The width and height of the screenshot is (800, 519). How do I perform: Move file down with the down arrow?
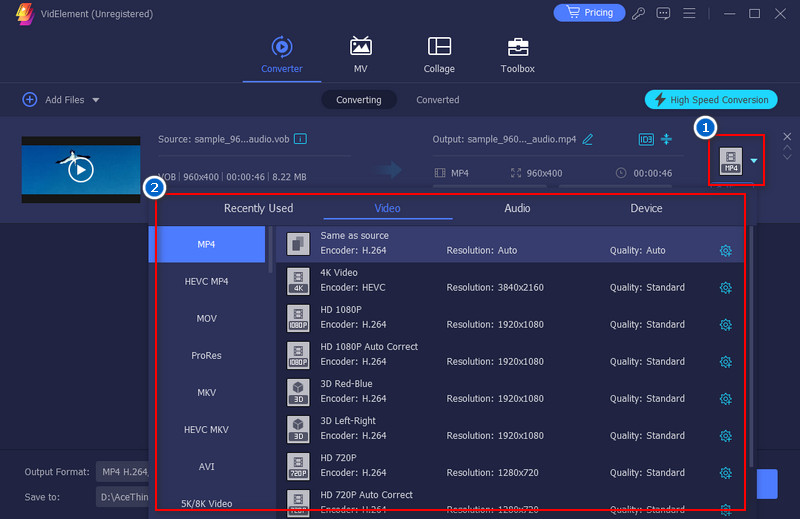coord(787,157)
